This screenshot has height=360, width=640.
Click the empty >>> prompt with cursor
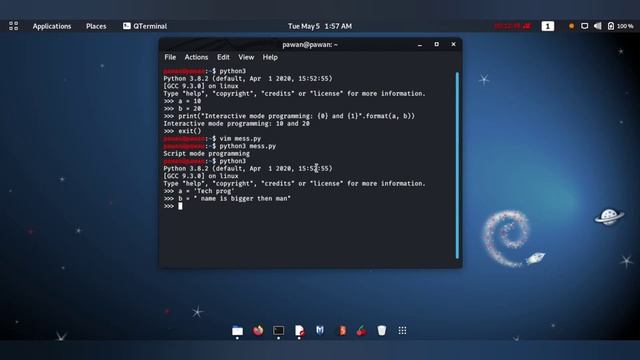point(173,206)
